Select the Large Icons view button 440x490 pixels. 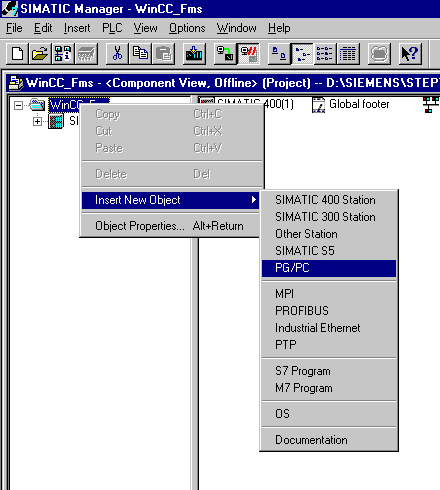[x=279, y=54]
